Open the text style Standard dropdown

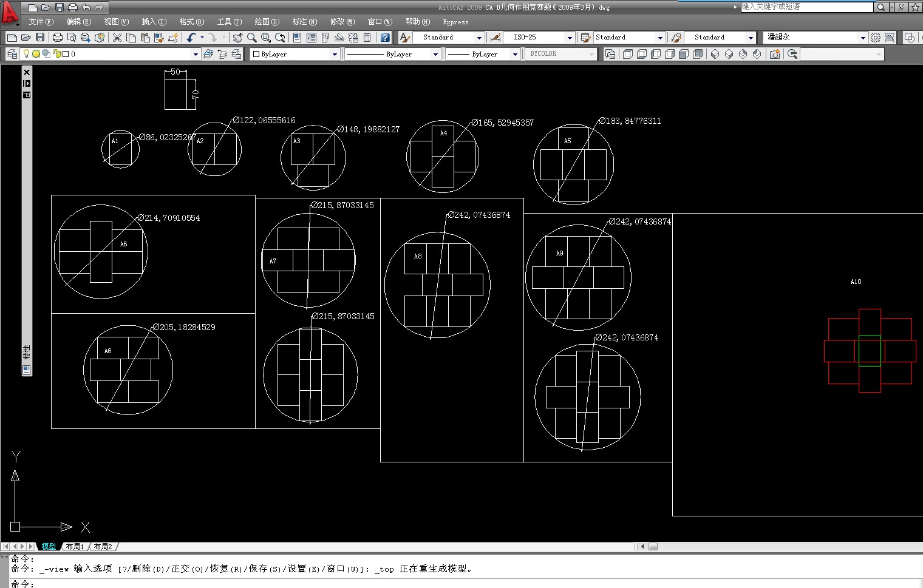point(479,38)
